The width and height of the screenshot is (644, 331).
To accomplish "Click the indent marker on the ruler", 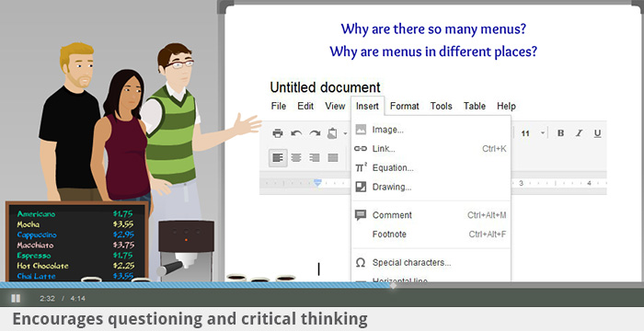I will click(317, 183).
